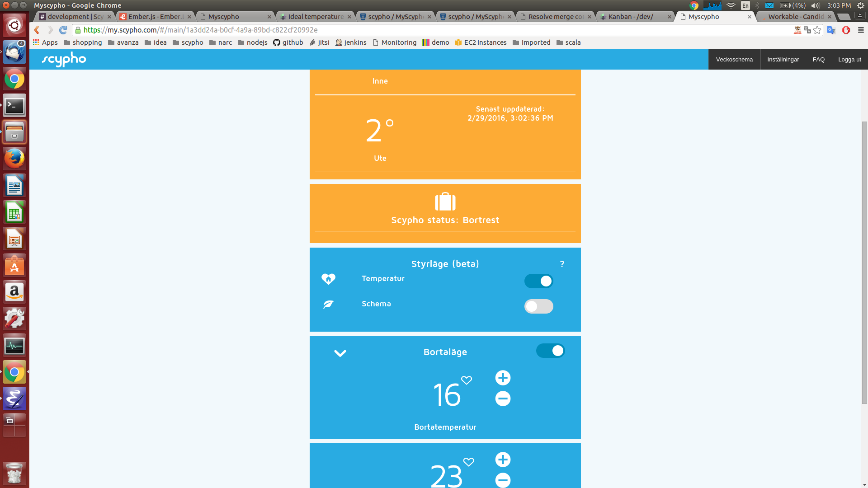This screenshot has width=868, height=488.
Task: Click the heart-house Temperatur icon
Action: coord(329,279)
